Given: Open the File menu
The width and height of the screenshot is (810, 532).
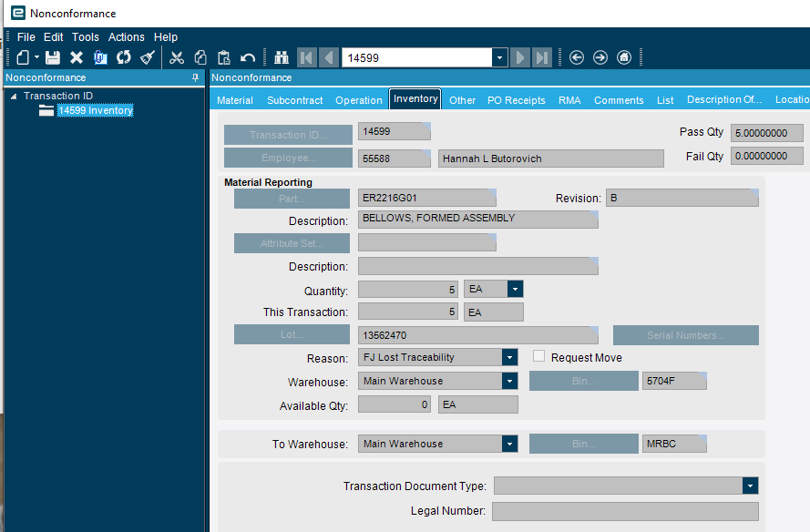Looking at the screenshot, I should (26, 37).
